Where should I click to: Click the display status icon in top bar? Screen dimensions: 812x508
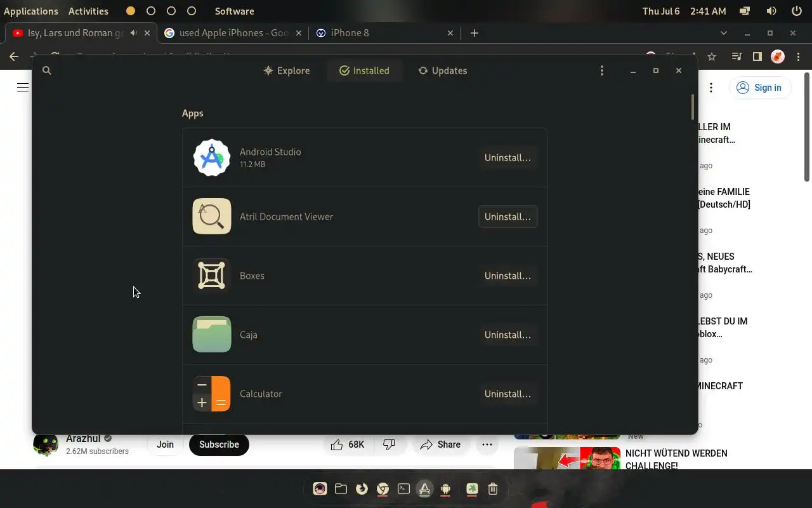tap(745, 11)
